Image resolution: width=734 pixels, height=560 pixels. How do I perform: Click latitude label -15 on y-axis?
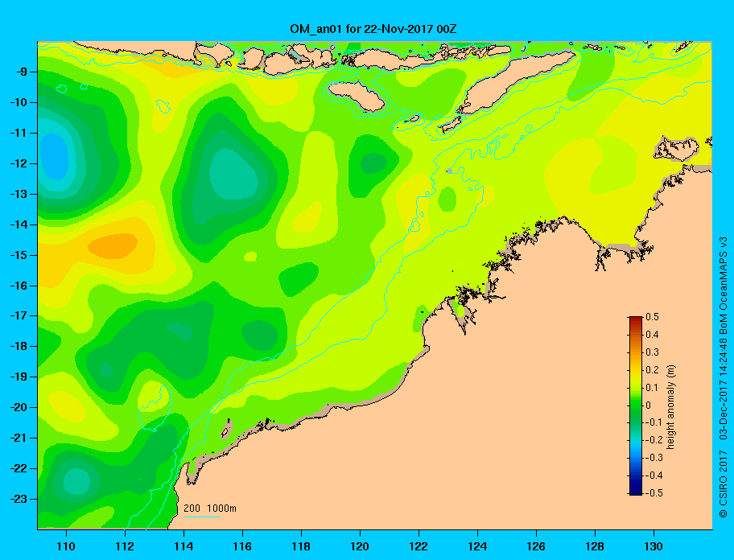click(18, 255)
